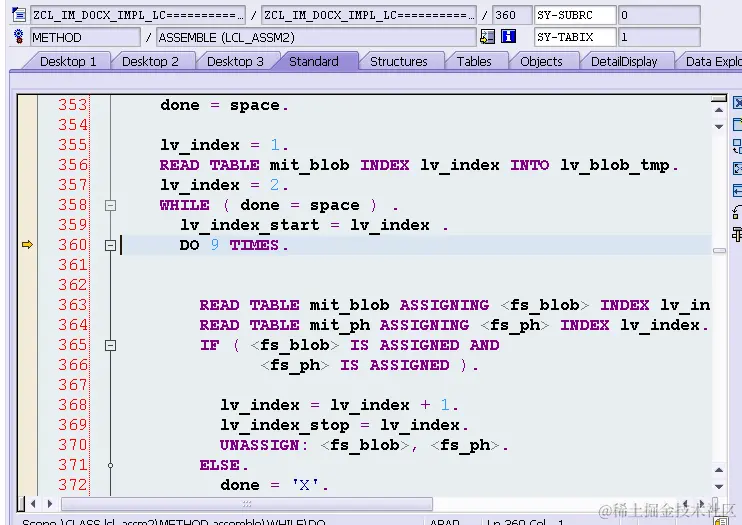Click the fold marker at the ELSE line 371
Image resolution: width=742 pixels, height=525 pixels.
pyautogui.click(x=110, y=465)
